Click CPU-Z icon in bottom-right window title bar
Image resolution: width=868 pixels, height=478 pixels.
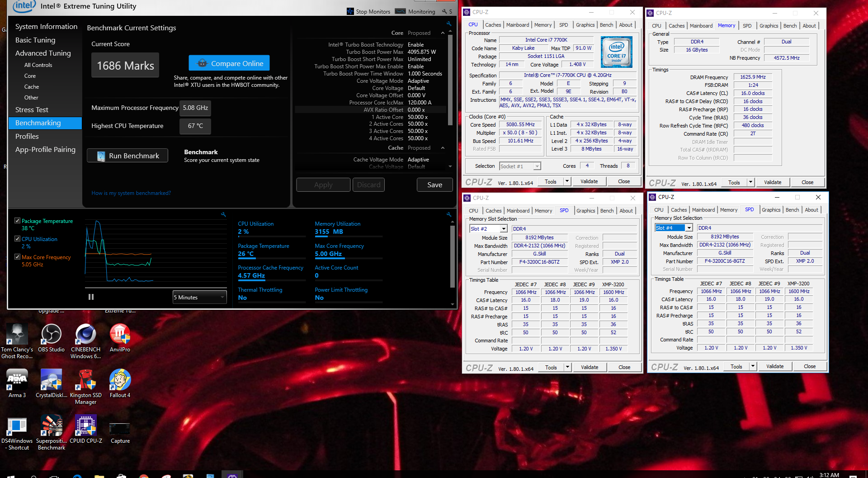(x=652, y=197)
